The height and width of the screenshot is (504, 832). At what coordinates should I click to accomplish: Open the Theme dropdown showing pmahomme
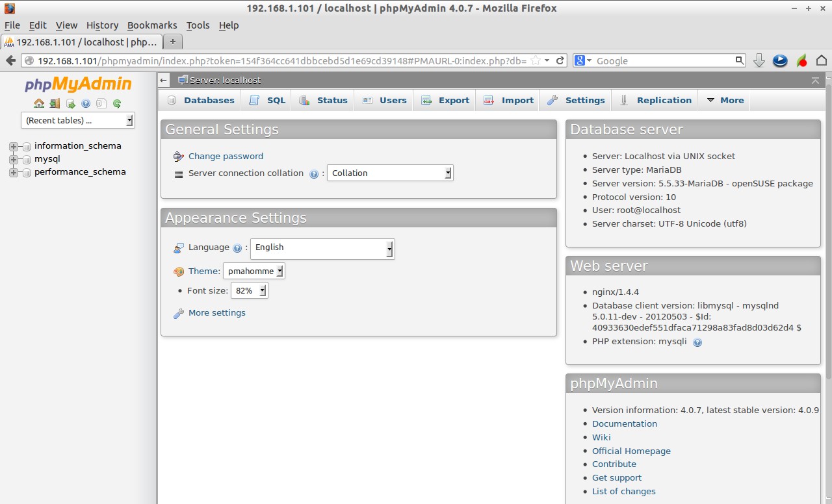click(253, 271)
